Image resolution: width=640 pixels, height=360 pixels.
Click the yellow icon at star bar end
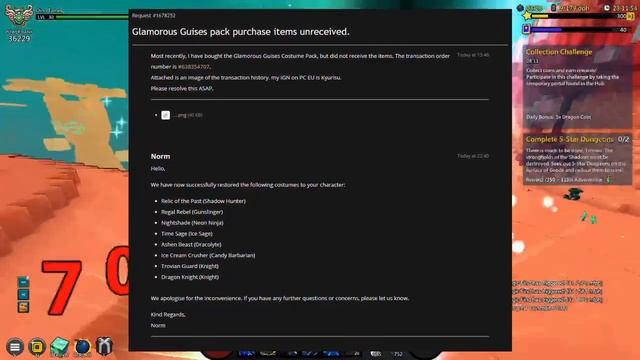[631, 16]
